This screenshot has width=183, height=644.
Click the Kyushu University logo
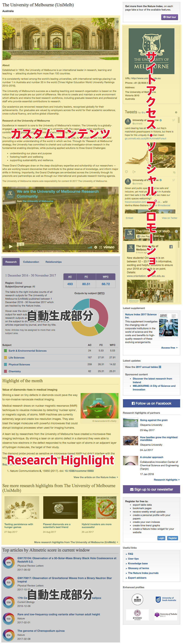pos(137,615)
